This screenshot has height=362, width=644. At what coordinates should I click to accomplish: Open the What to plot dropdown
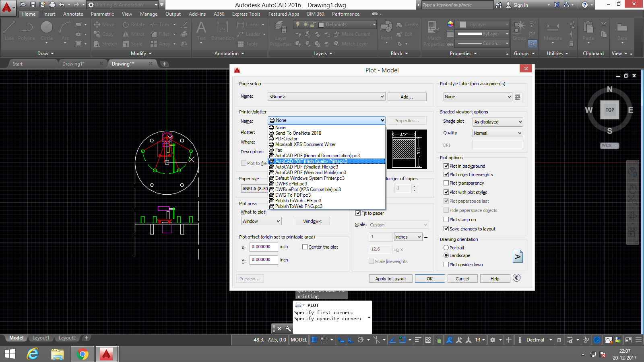[x=261, y=221]
